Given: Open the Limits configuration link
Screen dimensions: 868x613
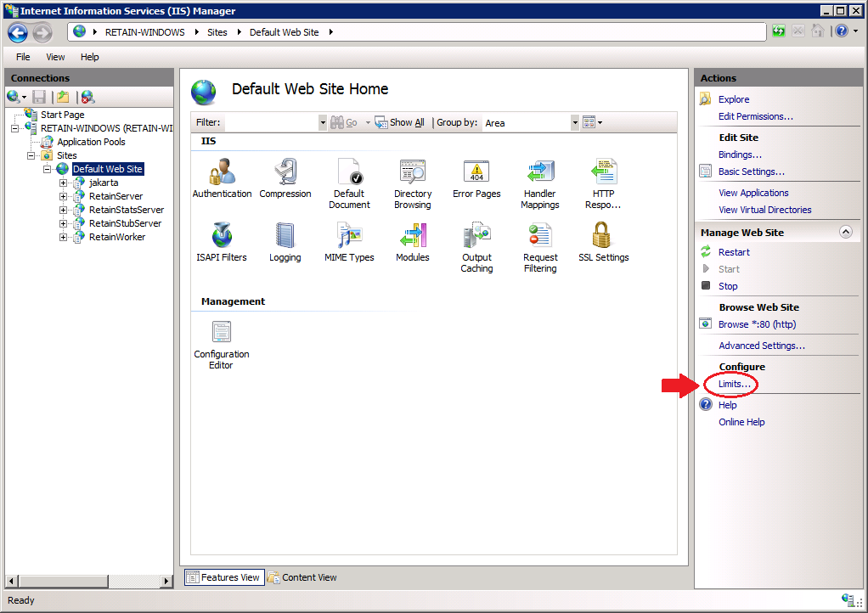Looking at the screenshot, I should (735, 384).
